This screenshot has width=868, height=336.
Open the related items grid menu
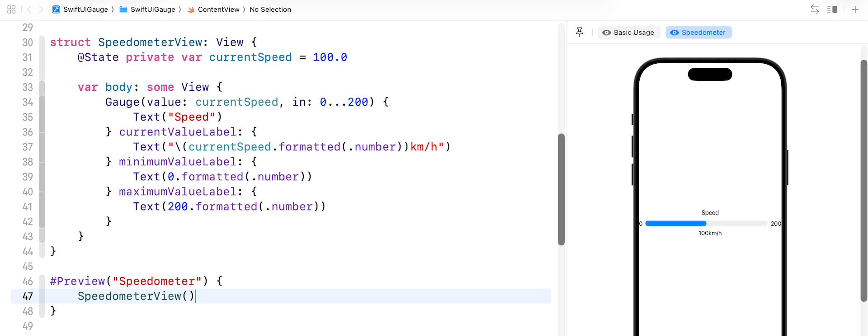(11, 9)
